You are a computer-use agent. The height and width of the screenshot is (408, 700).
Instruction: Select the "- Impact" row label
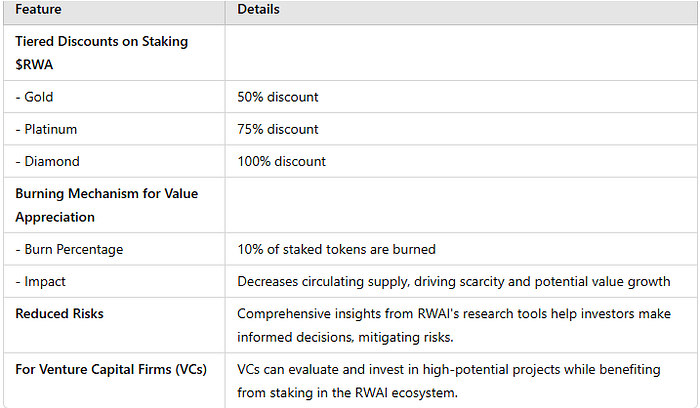[41, 281]
